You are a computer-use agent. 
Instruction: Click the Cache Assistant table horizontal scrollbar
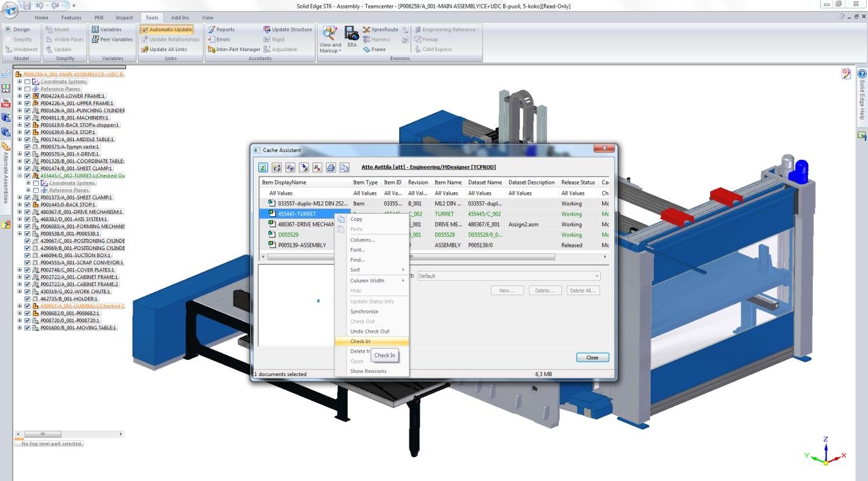click(433, 257)
